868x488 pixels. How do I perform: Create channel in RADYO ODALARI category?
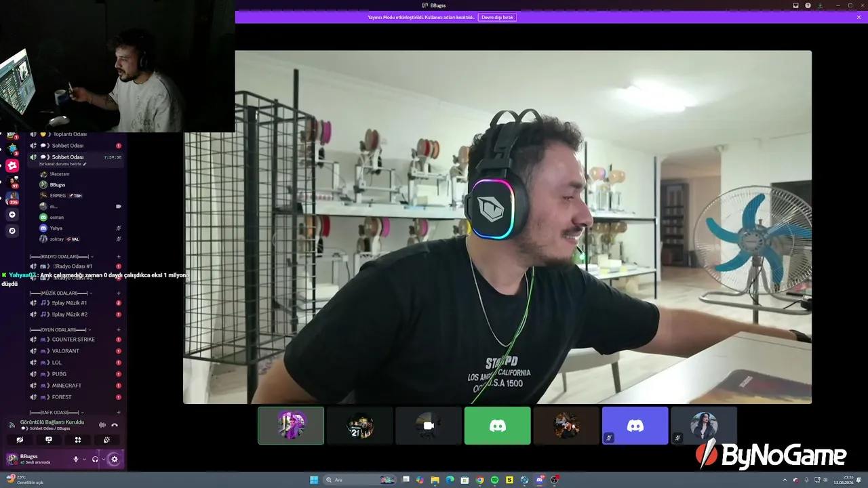tap(119, 256)
